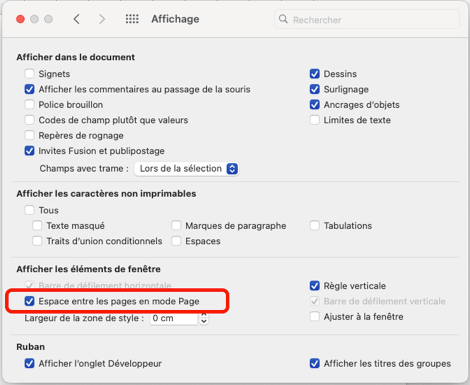Enable Police brouillon option

tap(29, 105)
